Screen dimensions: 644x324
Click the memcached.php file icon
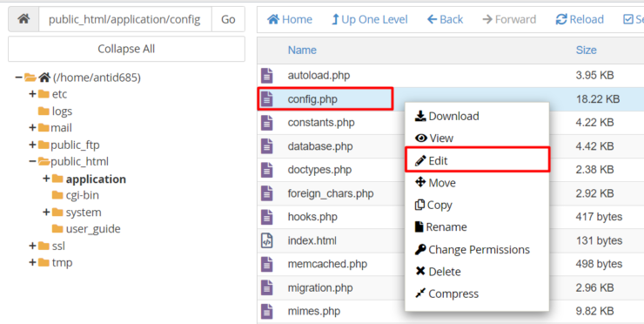pos(267,264)
